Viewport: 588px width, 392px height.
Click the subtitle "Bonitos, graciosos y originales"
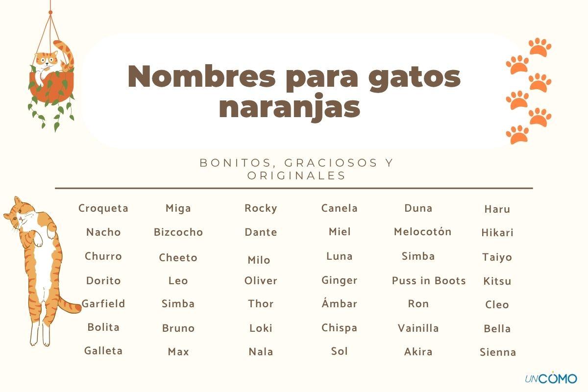pos(296,169)
